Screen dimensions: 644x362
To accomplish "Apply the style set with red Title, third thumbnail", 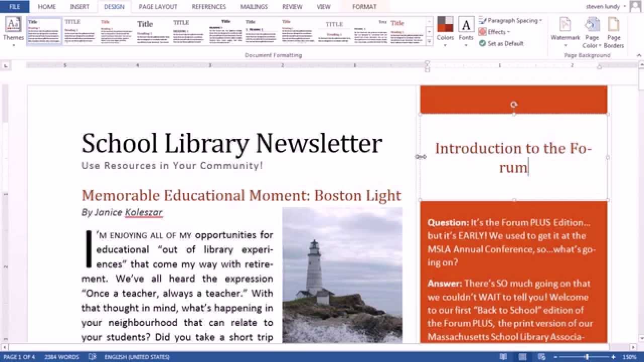I will (117, 32).
